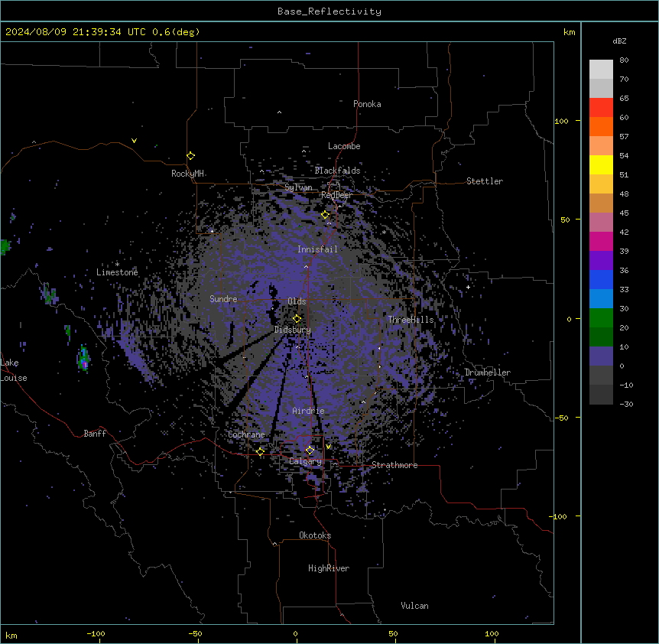Image resolution: width=659 pixels, height=644 pixels.
Task: Click the Calgary label
Action: tap(305, 461)
